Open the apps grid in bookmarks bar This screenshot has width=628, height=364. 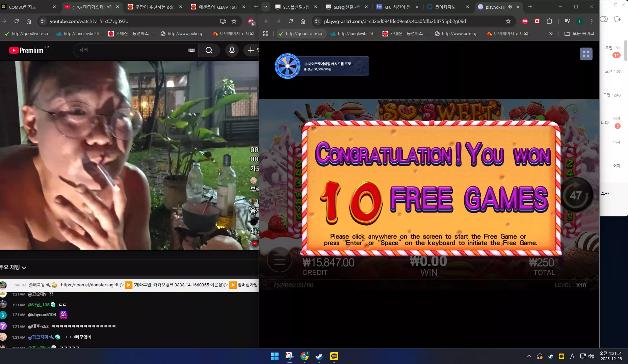click(x=266, y=34)
